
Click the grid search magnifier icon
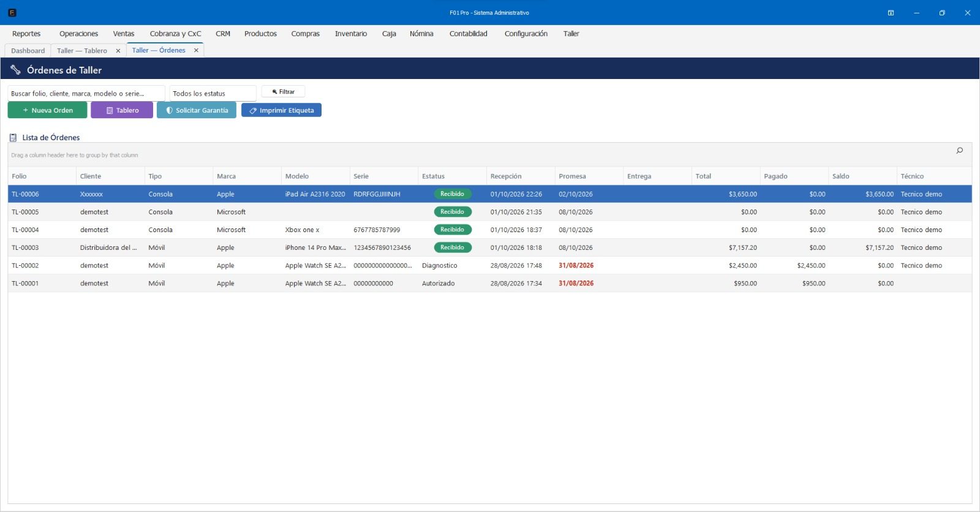960,151
